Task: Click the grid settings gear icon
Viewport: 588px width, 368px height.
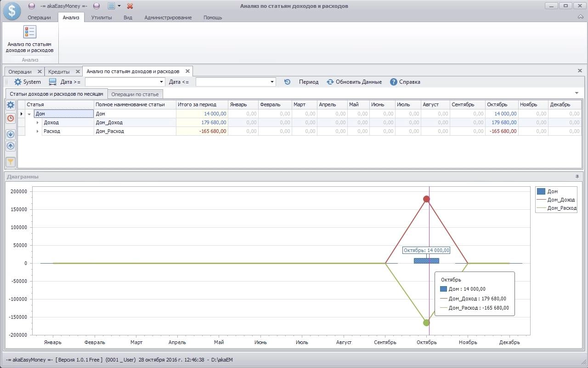Action: pos(10,105)
